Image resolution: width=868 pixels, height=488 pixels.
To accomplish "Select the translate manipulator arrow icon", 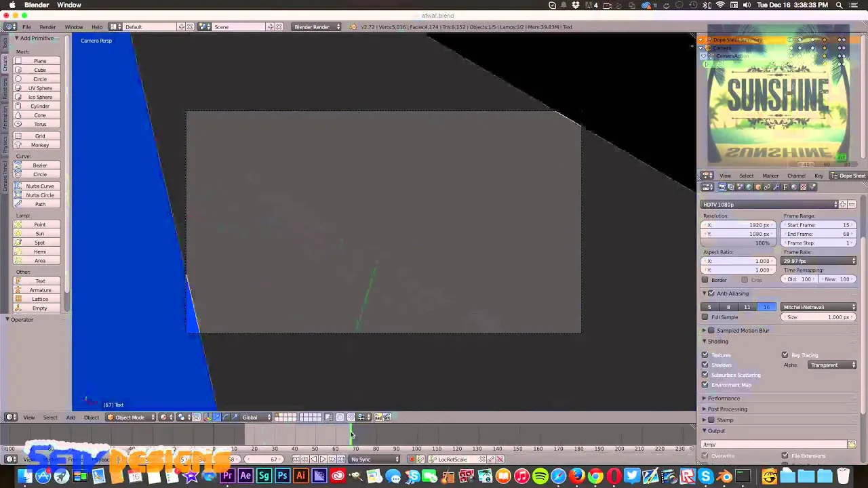I will [x=217, y=418].
